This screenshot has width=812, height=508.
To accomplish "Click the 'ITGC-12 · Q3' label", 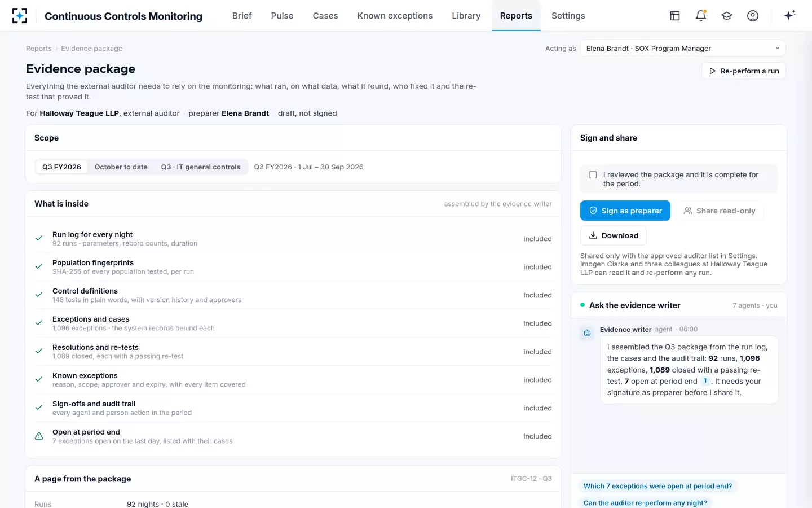I will coord(531,479).
